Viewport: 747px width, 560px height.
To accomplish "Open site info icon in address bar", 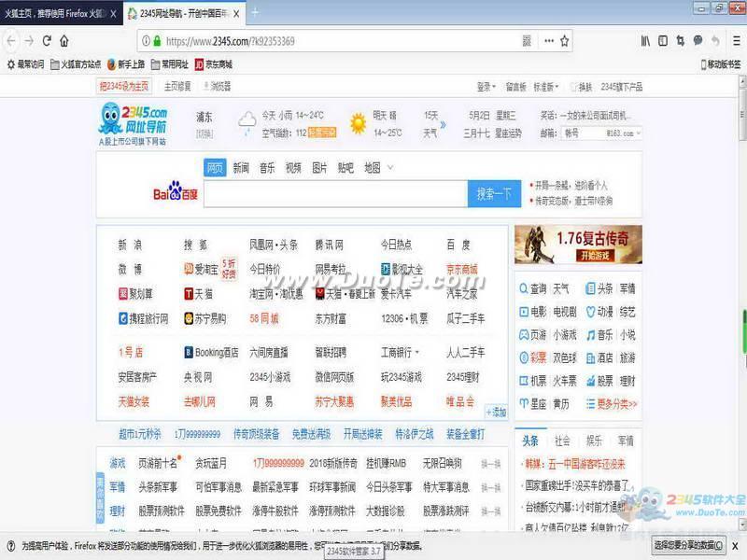I will [147, 41].
